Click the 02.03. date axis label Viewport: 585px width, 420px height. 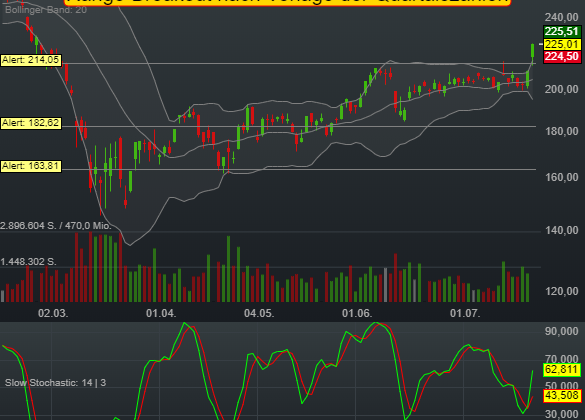point(53,313)
